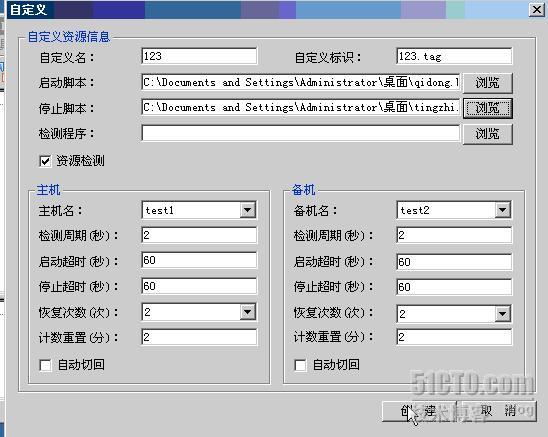
Task: Expand the 备机 恢复次数 dropdown
Action: [502, 314]
